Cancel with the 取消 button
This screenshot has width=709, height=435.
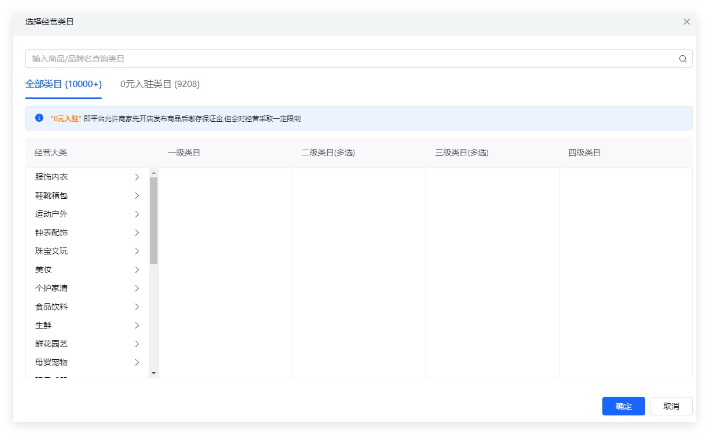point(671,406)
